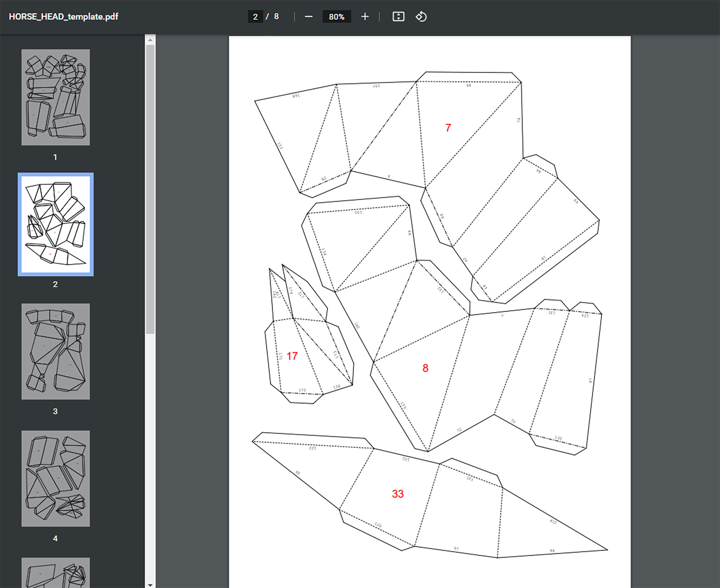The width and height of the screenshot is (720, 588).
Task: Click the rotate counterclockwise icon
Action: (421, 17)
